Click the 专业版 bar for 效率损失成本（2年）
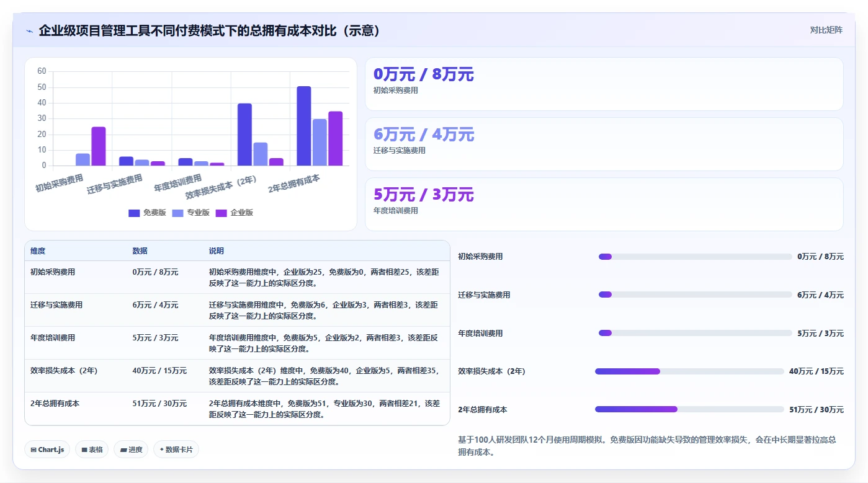This screenshot has height=483, width=868. [261, 154]
